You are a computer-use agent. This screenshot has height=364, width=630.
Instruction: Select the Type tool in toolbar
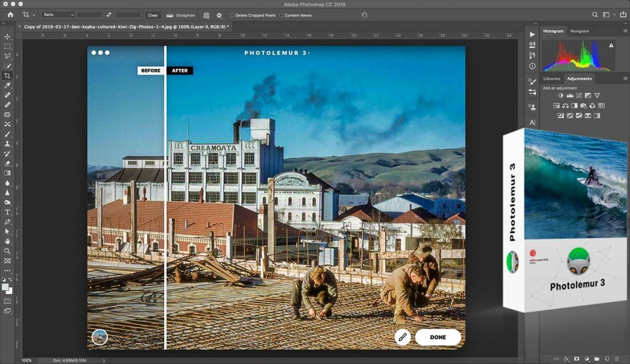7,212
